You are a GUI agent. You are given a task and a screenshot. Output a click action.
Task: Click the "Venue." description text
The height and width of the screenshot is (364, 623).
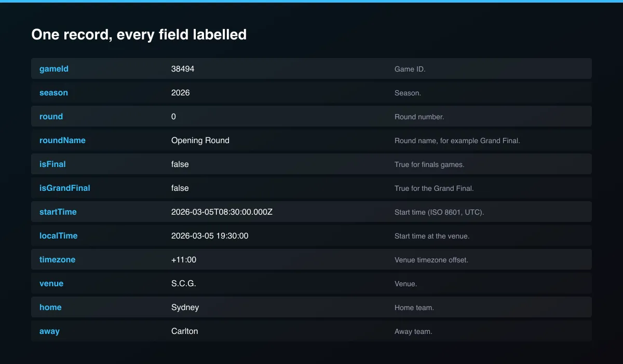406,284
